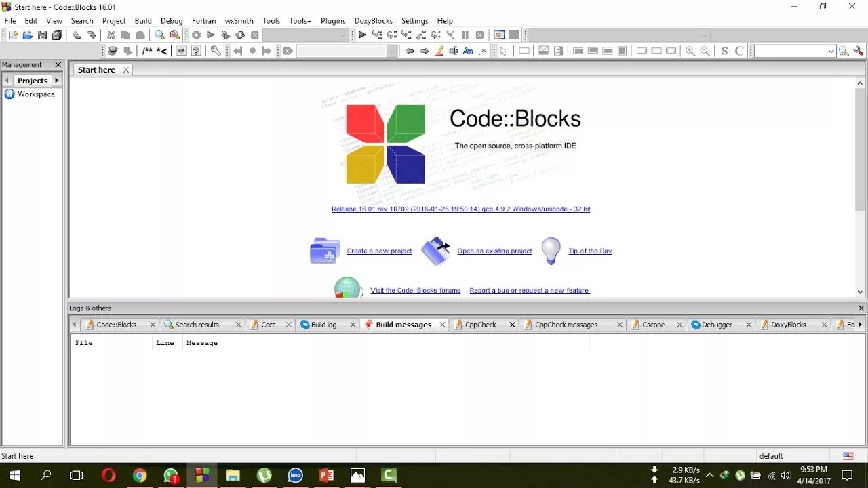Click the green Run play icon
868x488 pixels.
(x=210, y=35)
